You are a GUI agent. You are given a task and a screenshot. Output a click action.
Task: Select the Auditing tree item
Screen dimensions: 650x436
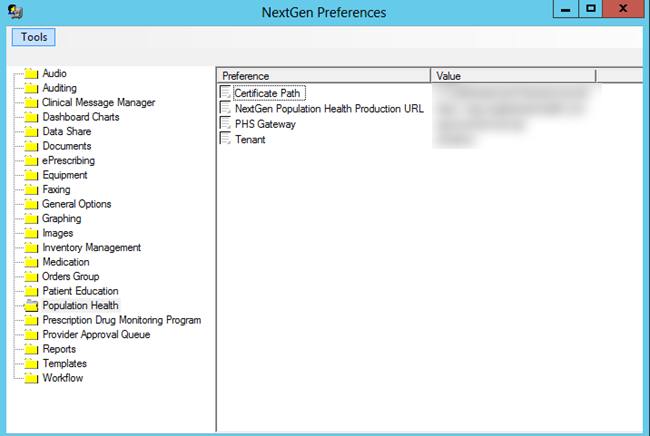[x=59, y=88]
